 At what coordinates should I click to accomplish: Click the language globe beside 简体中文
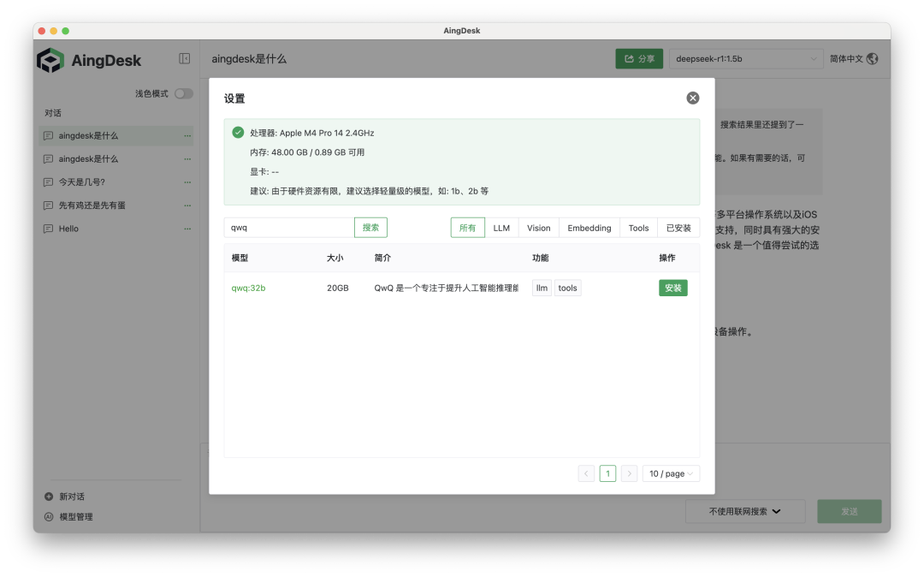tap(873, 58)
